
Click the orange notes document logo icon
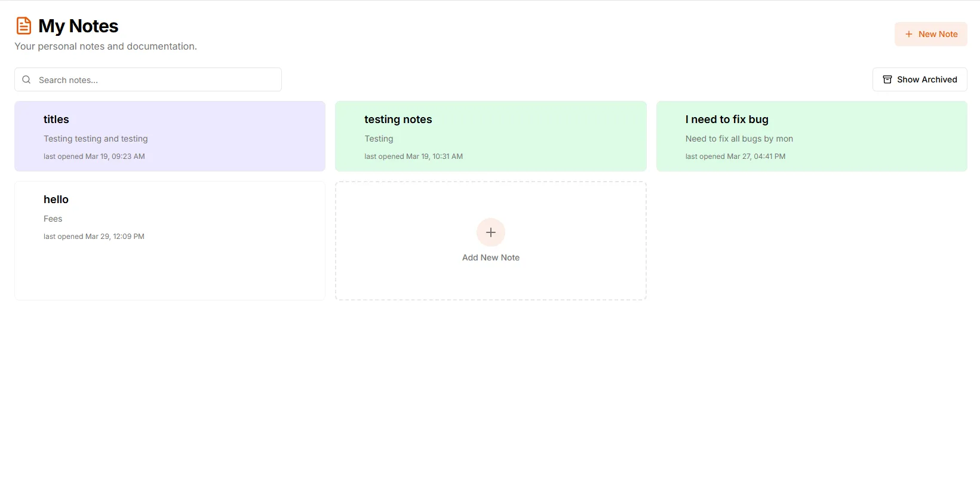[x=23, y=26]
